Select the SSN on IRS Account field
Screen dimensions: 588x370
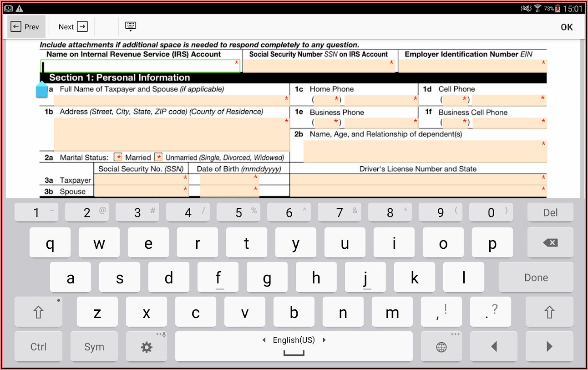pyautogui.click(x=319, y=66)
